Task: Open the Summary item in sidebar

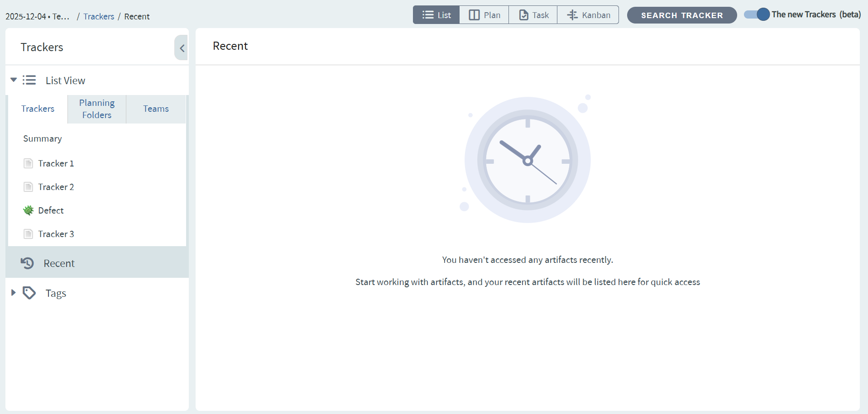Action: point(43,139)
